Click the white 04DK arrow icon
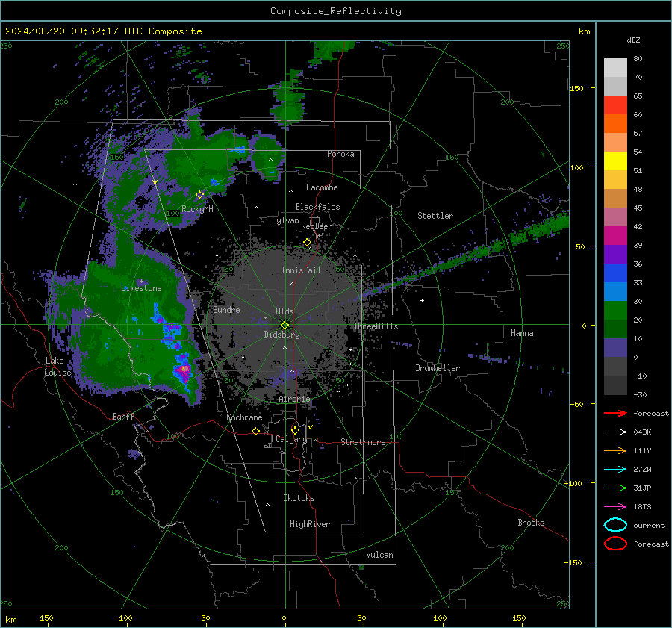672x628 pixels. point(615,432)
